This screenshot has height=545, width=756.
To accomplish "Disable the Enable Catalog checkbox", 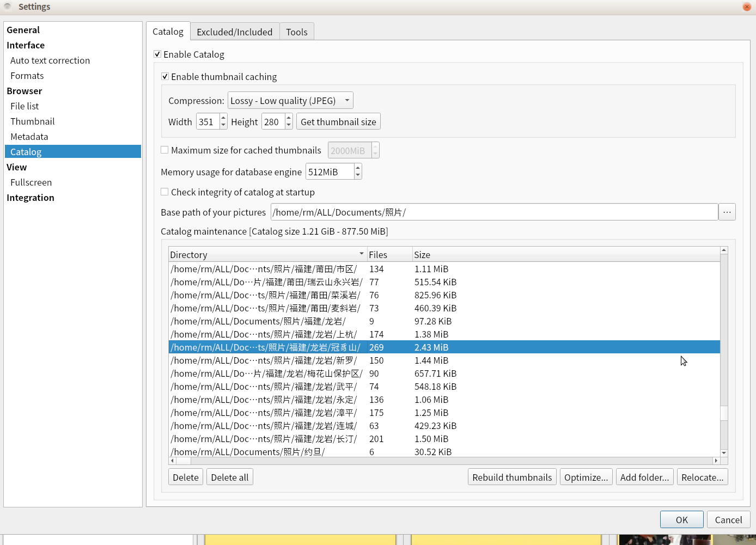I will click(157, 54).
